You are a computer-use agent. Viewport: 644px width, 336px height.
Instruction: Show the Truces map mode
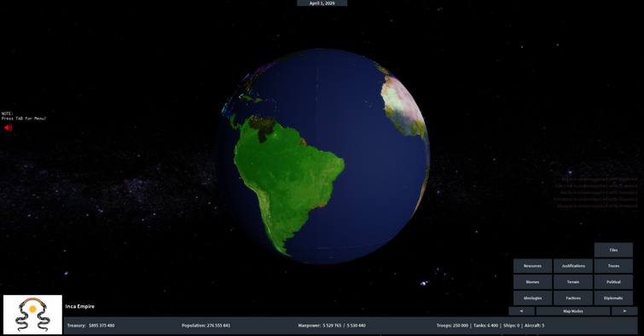click(613, 266)
